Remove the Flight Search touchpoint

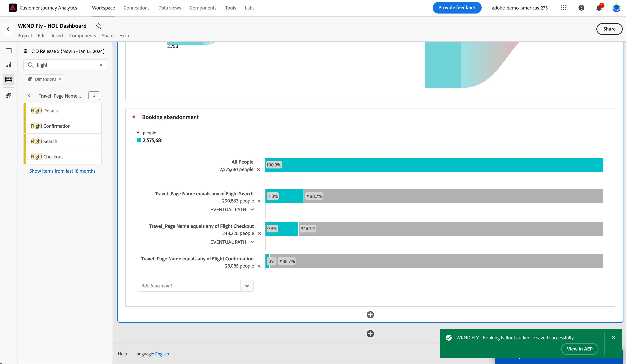[x=259, y=201]
